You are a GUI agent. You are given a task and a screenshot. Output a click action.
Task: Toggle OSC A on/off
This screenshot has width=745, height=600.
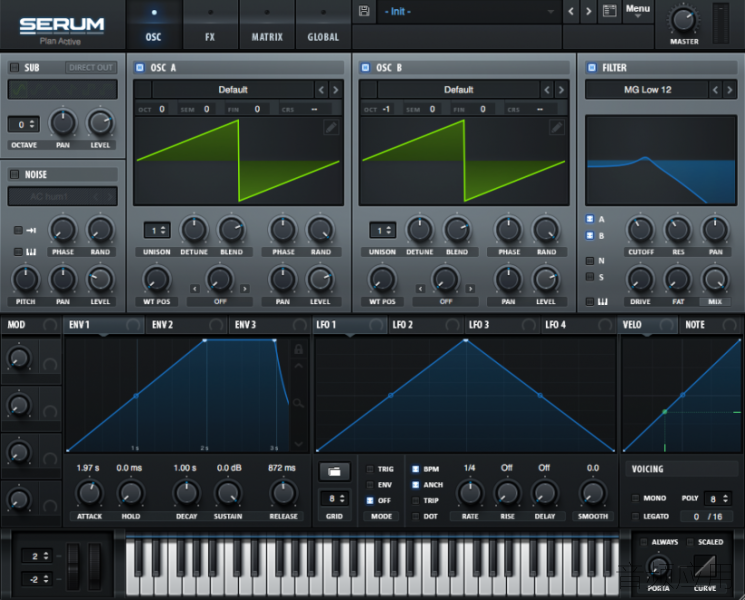click(x=140, y=67)
